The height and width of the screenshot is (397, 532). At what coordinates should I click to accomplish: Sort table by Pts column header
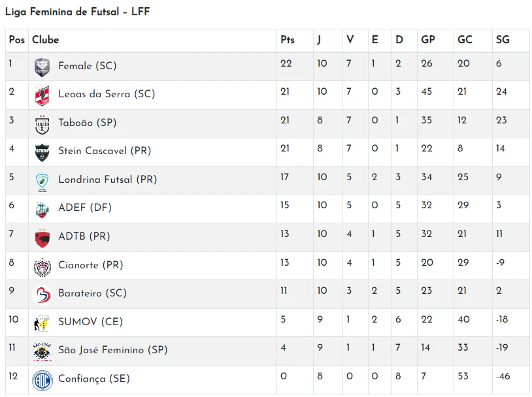(x=288, y=40)
